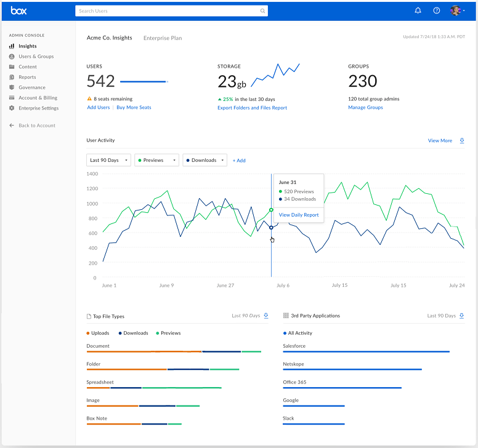Click the Search Users field
This screenshot has height=448, width=478.
166,11
